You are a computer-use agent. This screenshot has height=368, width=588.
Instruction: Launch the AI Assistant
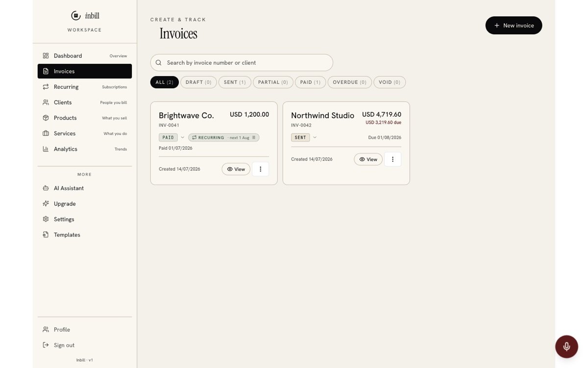[x=85, y=188]
